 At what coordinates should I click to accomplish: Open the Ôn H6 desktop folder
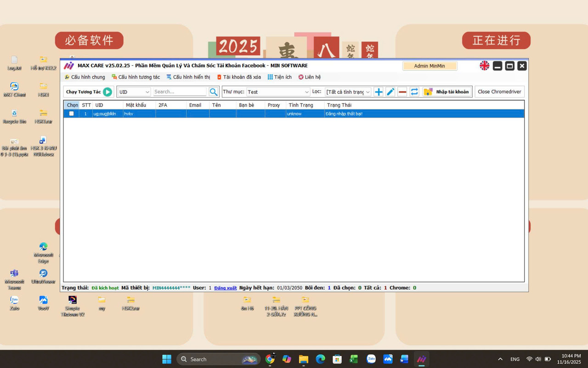point(247,304)
